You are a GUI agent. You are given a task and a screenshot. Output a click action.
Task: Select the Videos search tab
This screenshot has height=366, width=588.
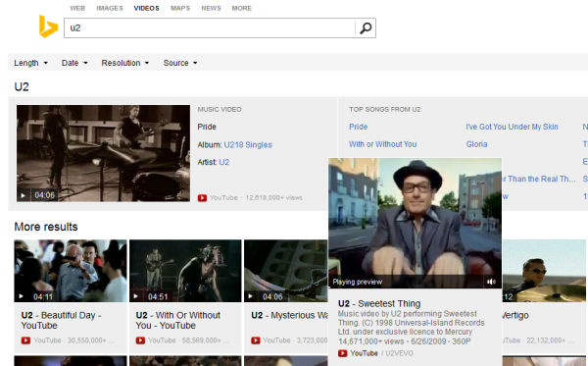click(146, 8)
